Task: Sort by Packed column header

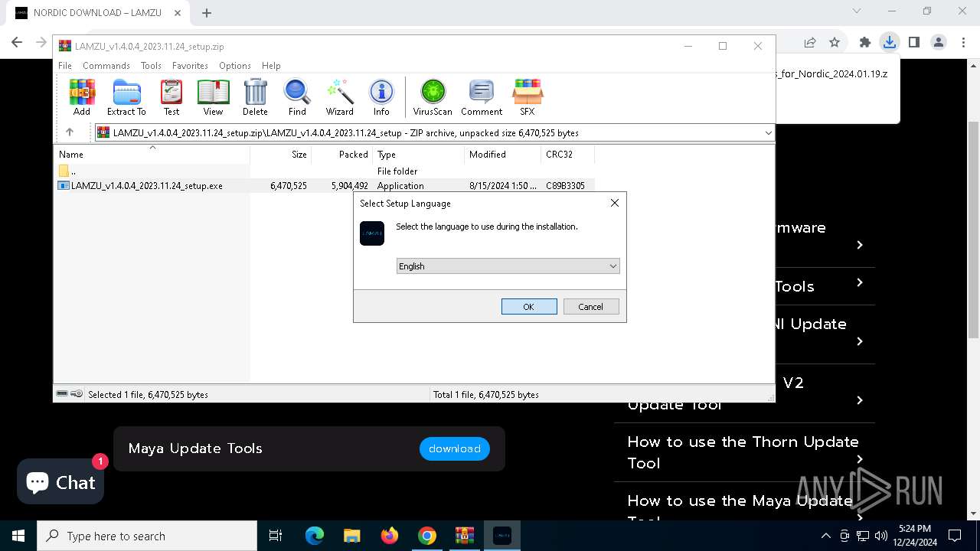Action: (x=341, y=155)
